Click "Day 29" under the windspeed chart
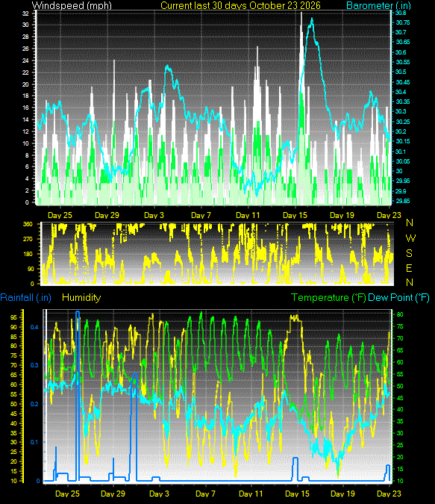Screen dimensions: 435x504 [x=107, y=215]
